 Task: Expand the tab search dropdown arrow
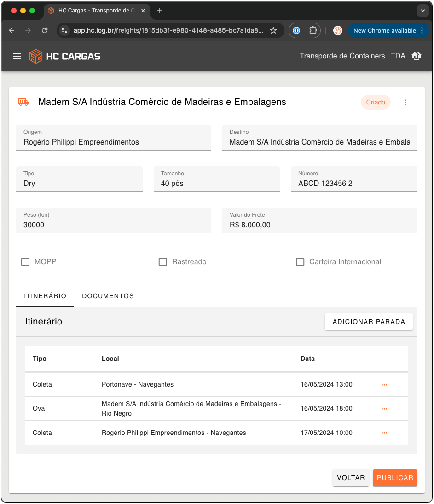[x=423, y=11]
